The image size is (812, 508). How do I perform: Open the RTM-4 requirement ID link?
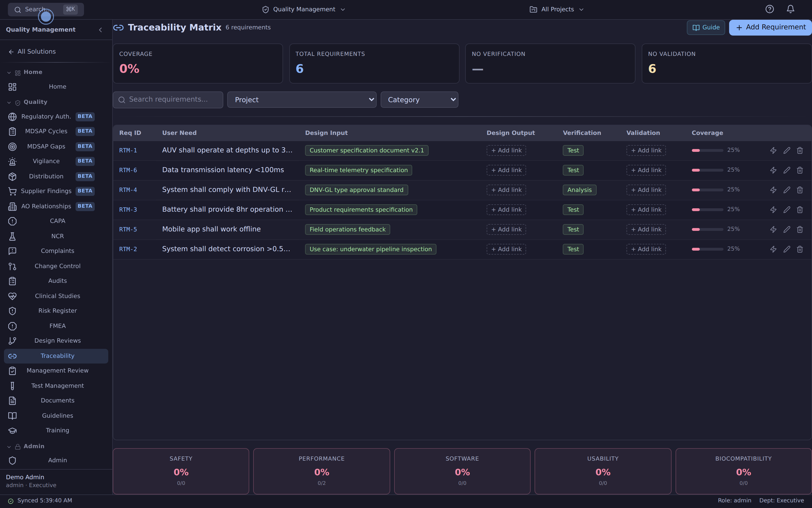128,190
